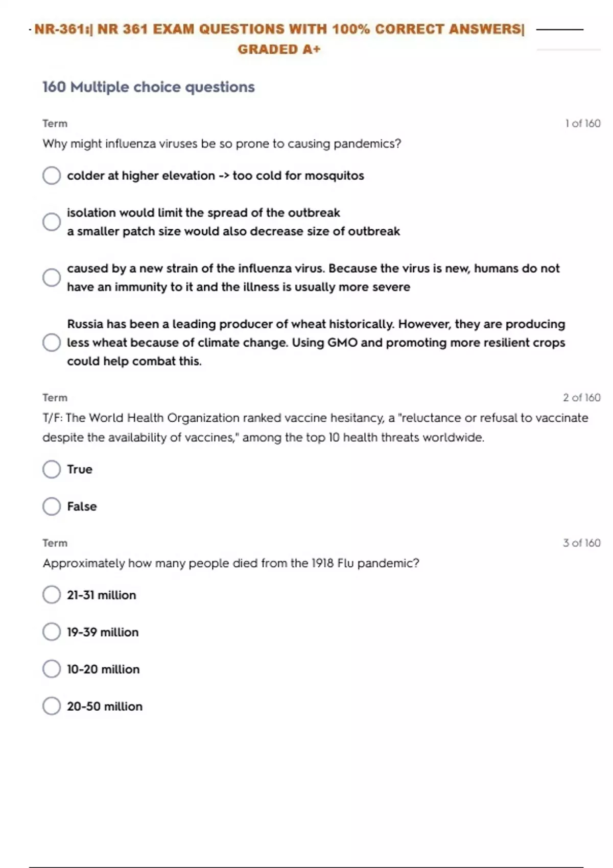Click the 'GRADED A+' subtitle text
Viewport: 613px width, 868px height.
[x=279, y=50]
